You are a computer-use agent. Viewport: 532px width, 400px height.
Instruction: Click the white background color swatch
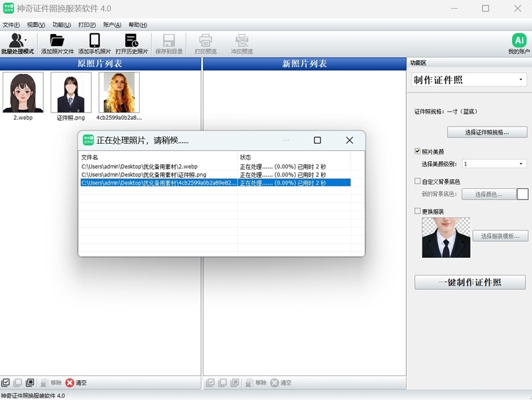[523, 194]
